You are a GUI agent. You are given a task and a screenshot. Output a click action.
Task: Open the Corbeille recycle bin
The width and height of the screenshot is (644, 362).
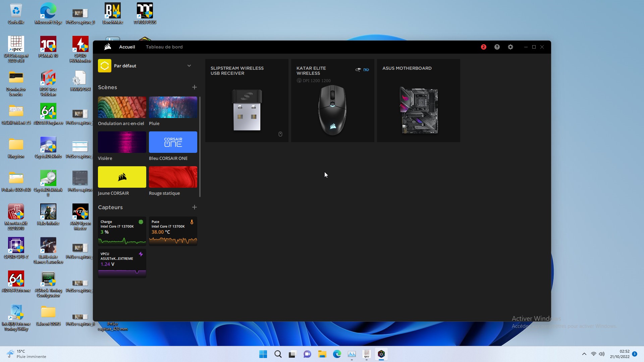tap(16, 13)
